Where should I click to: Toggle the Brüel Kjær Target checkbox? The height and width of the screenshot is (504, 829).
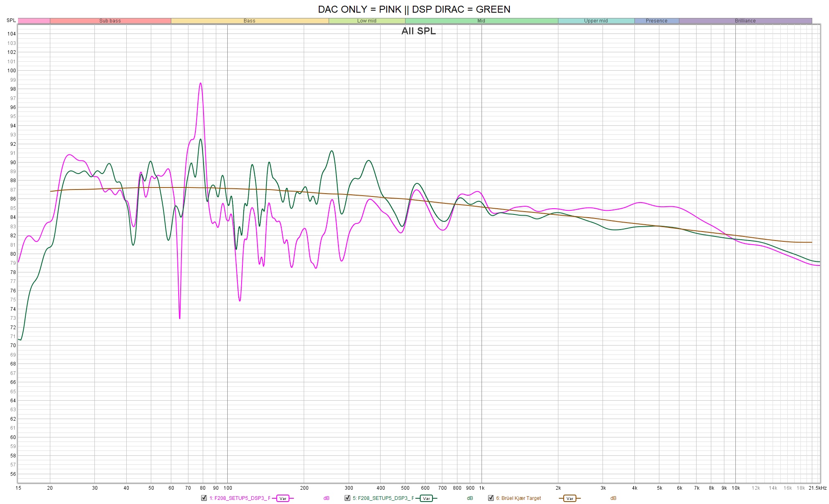[491, 498]
